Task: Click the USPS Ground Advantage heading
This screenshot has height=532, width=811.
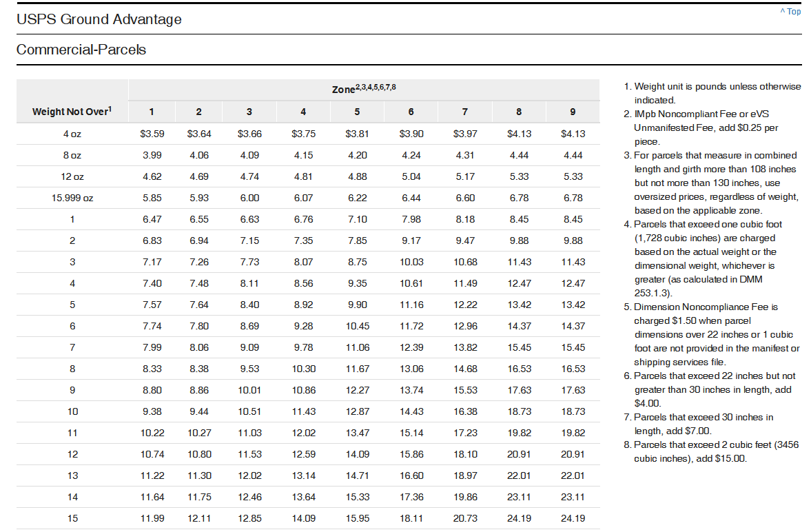Action: (x=99, y=19)
